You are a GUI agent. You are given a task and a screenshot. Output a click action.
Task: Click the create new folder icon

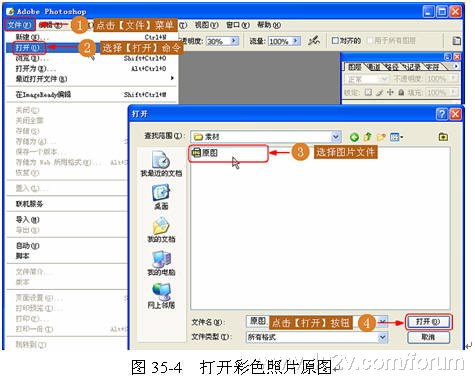coord(381,137)
